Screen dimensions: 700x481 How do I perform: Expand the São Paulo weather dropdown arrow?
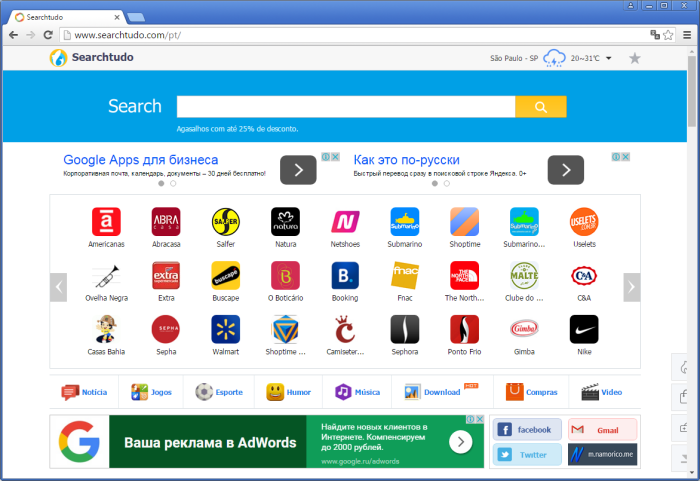[608, 58]
